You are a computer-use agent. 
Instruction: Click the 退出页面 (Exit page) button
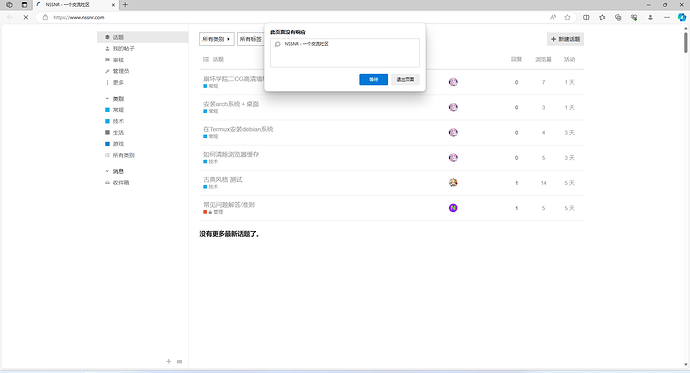click(x=405, y=79)
